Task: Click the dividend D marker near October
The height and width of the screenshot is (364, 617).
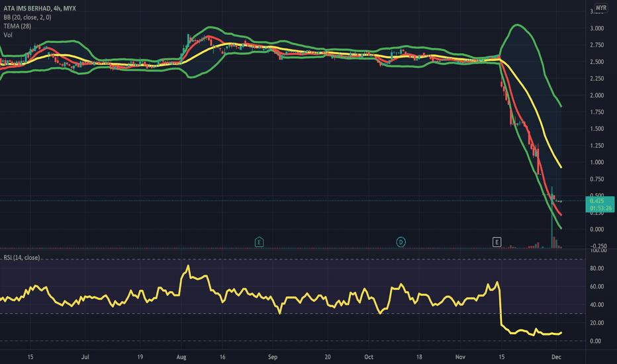Action: point(401,242)
